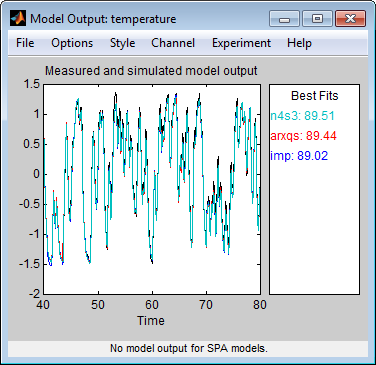Click the y-axis tick label -0.5

29,204
